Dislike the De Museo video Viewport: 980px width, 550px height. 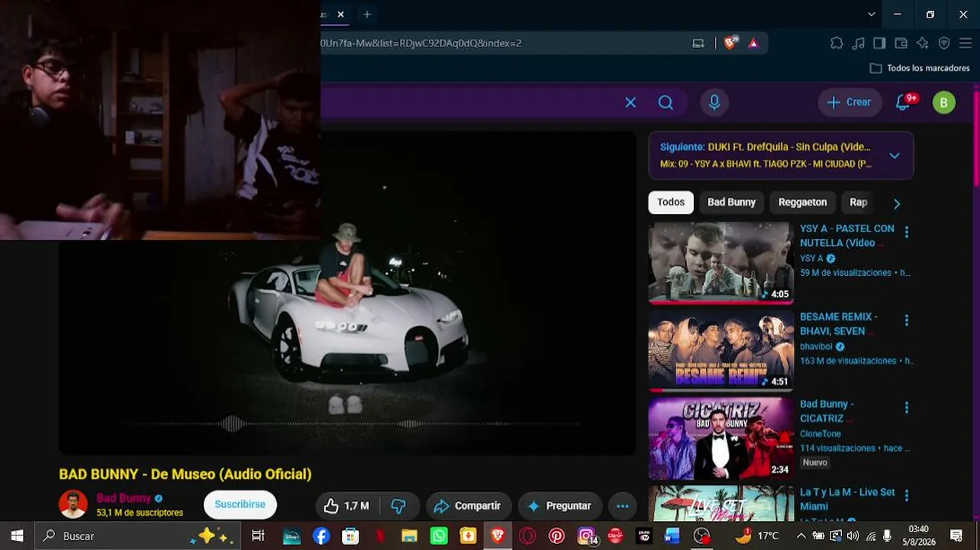[398, 506]
